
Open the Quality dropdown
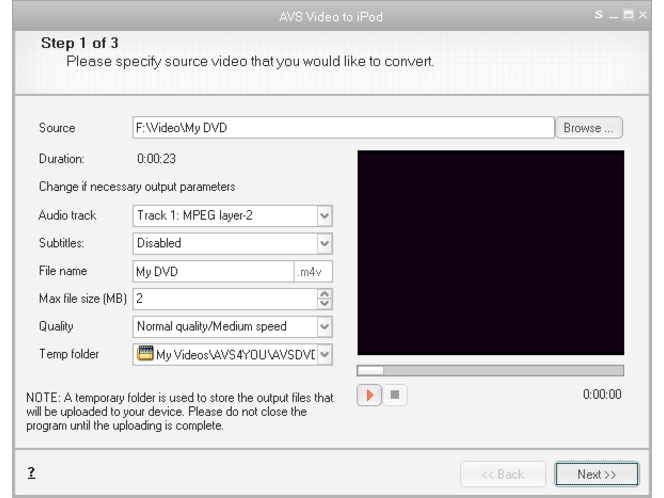[x=324, y=326]
